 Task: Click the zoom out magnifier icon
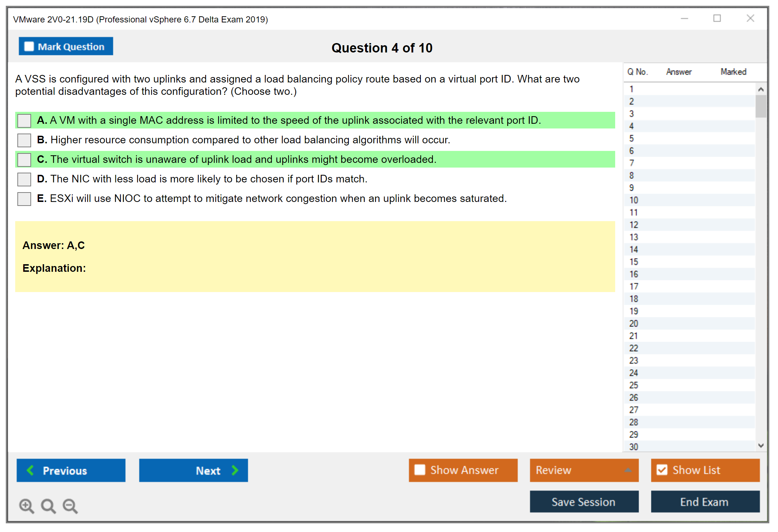tap(70, 506)
